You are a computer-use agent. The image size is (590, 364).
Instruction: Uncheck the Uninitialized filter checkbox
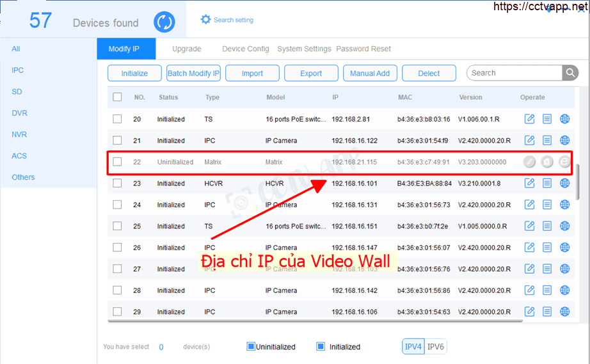click(x=251, y=347)
